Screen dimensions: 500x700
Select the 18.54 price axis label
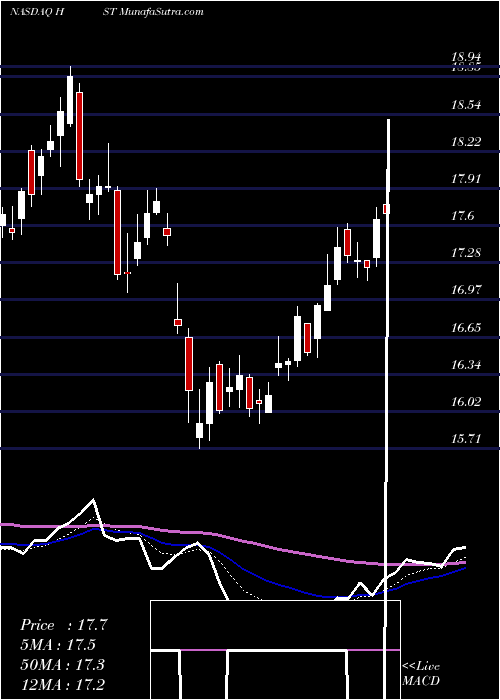tap(467, 105)
